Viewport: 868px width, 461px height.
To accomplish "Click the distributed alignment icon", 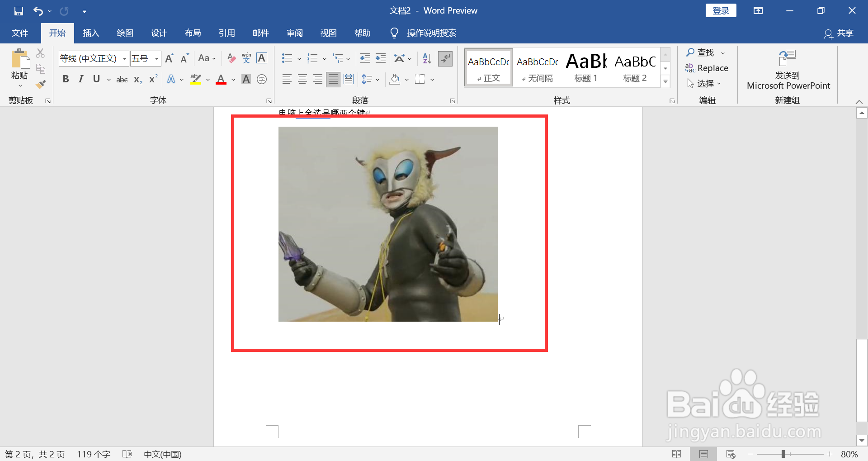I will 349,80.
